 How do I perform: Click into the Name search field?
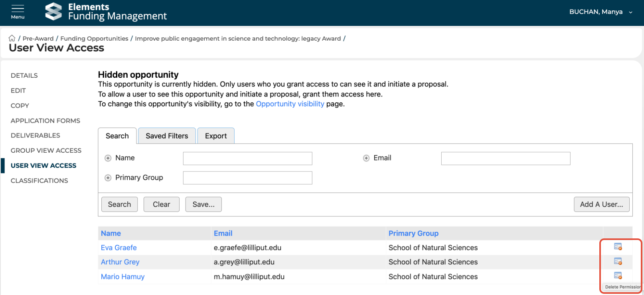point(247,158)
